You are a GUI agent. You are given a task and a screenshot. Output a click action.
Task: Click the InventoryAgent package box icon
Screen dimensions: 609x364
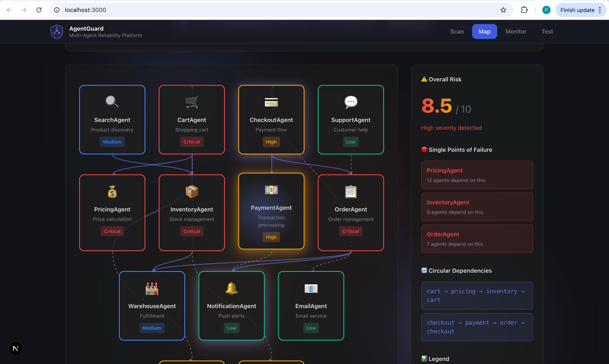pos(192,192)
